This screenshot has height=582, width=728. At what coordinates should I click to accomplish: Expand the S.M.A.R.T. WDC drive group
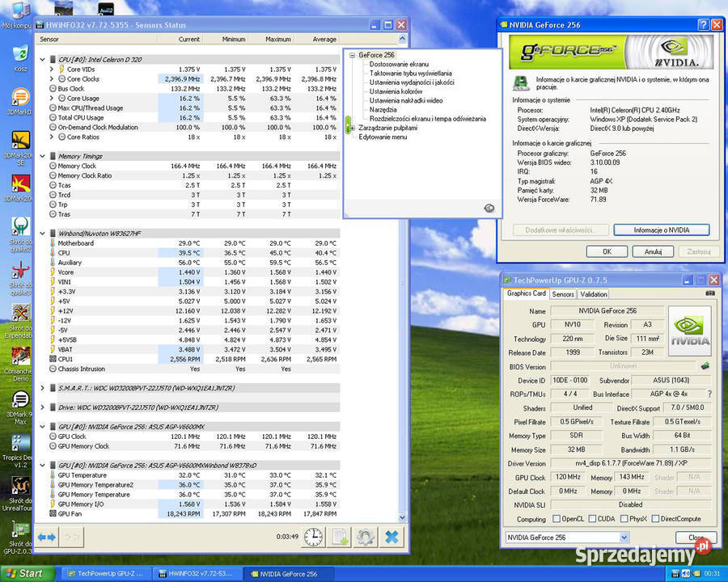click(x=42, y=388)
